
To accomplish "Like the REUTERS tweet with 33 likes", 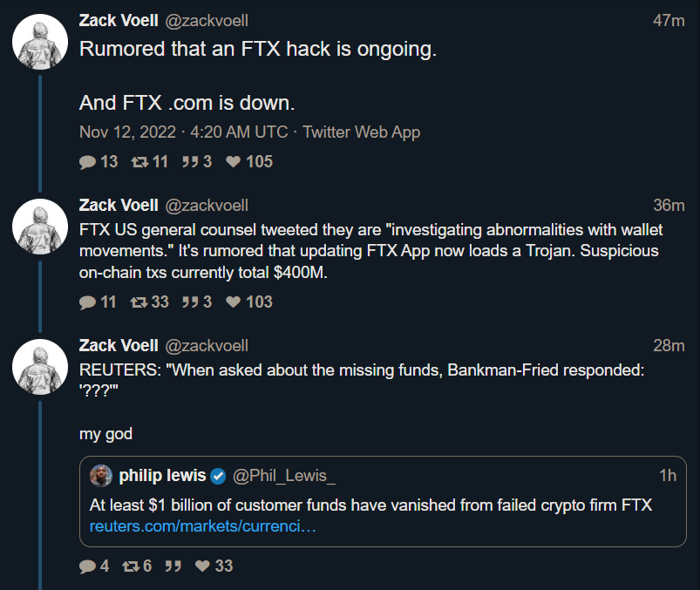I will point(203,566).
